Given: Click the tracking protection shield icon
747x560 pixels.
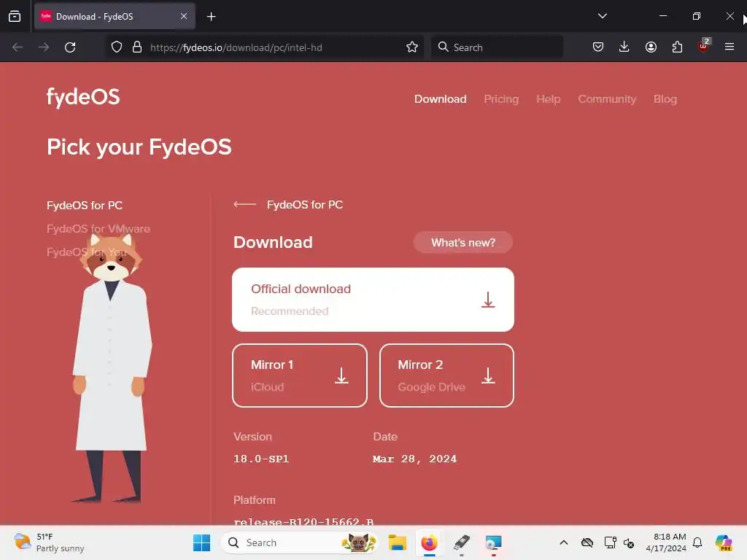Looking at the screenshot, I should pos(117,47).
